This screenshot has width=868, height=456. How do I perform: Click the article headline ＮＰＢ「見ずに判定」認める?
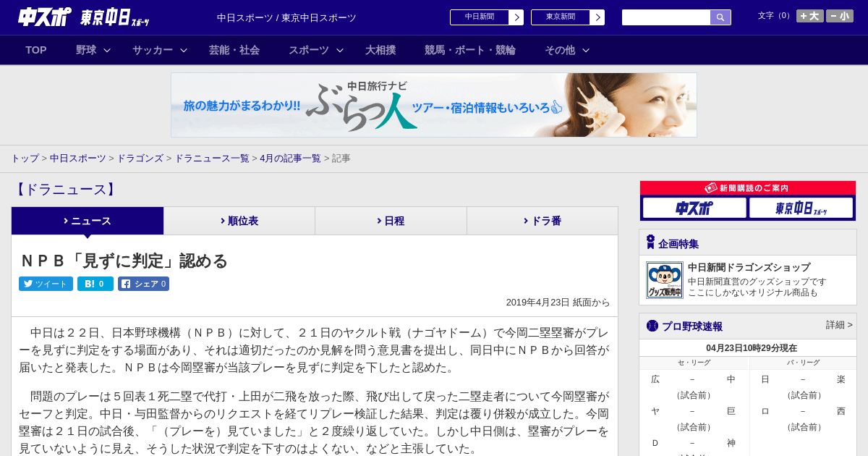(x=124, y=261)
